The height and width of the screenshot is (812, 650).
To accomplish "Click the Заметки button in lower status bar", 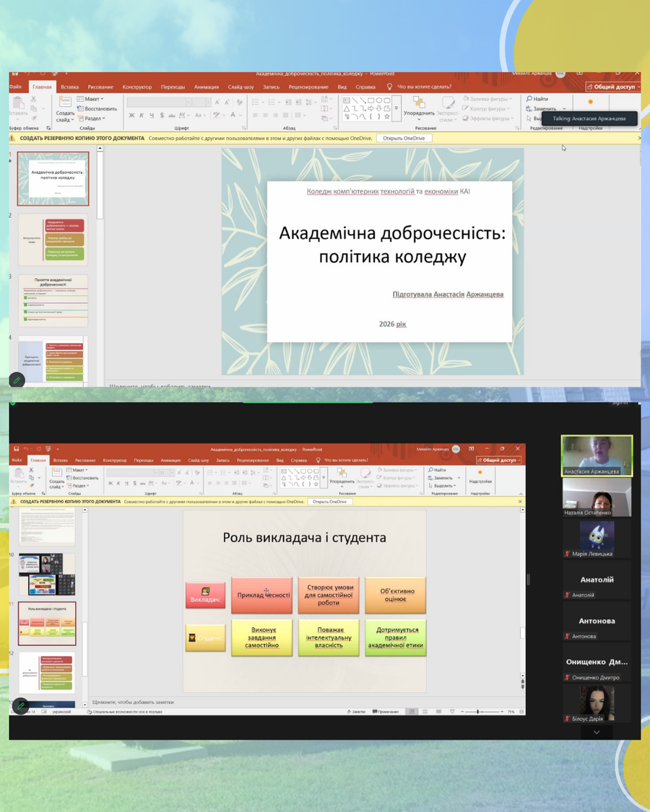I will 355,712.
